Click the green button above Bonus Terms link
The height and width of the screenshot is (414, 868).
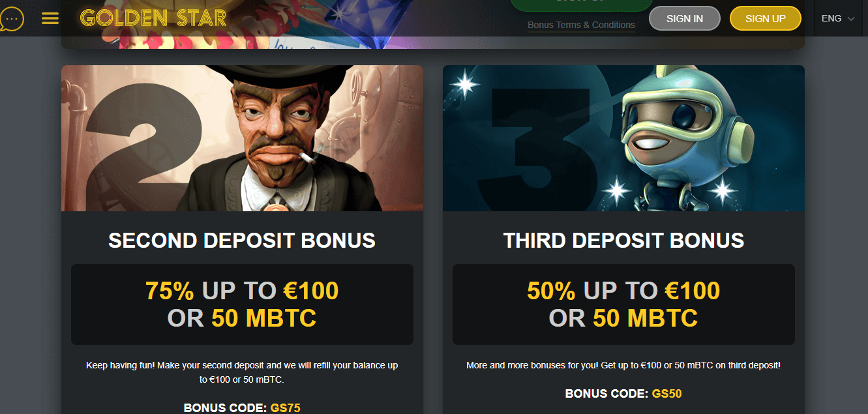pos(582,5)
